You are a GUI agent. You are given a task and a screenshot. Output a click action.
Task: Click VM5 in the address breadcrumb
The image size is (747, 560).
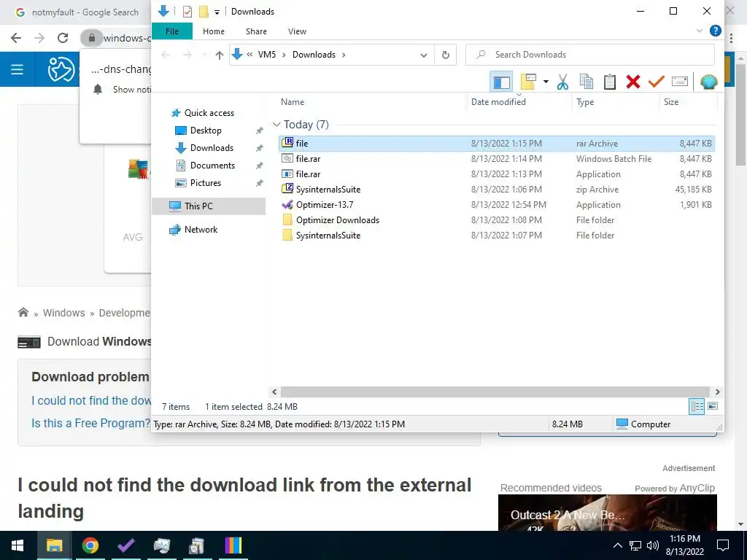tap(267, 55)
